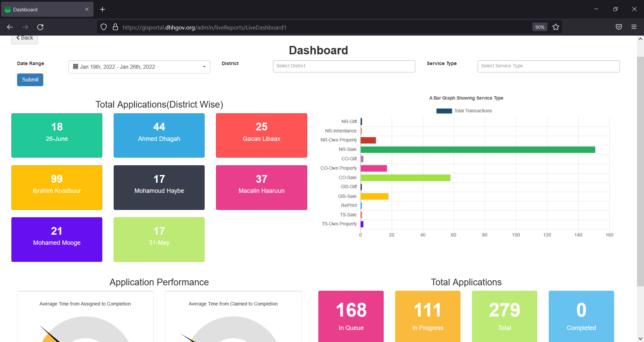
Task: Open the 26-June district card
Action: pyautogui.click(x=57, y=135)
